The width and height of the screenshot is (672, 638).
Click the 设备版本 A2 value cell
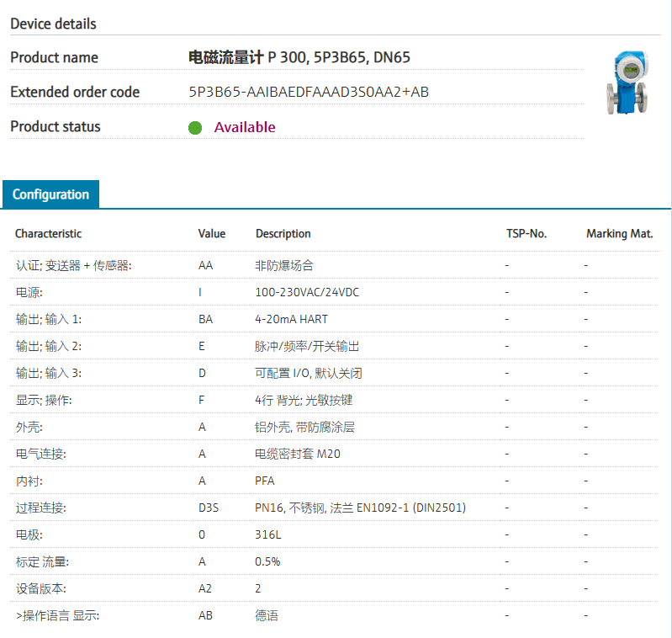point(205,588)
